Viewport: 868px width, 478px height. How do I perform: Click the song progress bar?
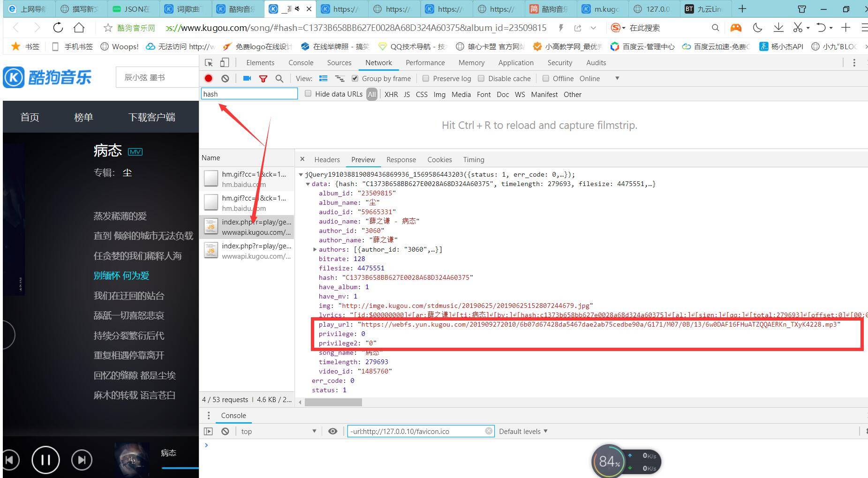[180, 468]
